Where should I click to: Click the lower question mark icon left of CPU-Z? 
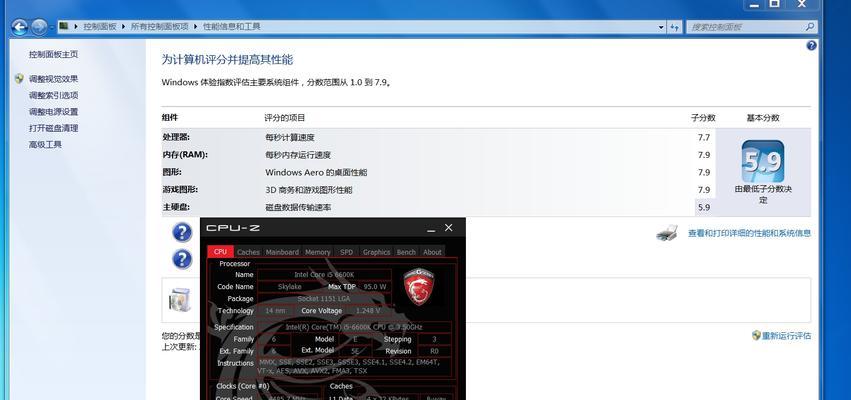[x=182, y=259]
